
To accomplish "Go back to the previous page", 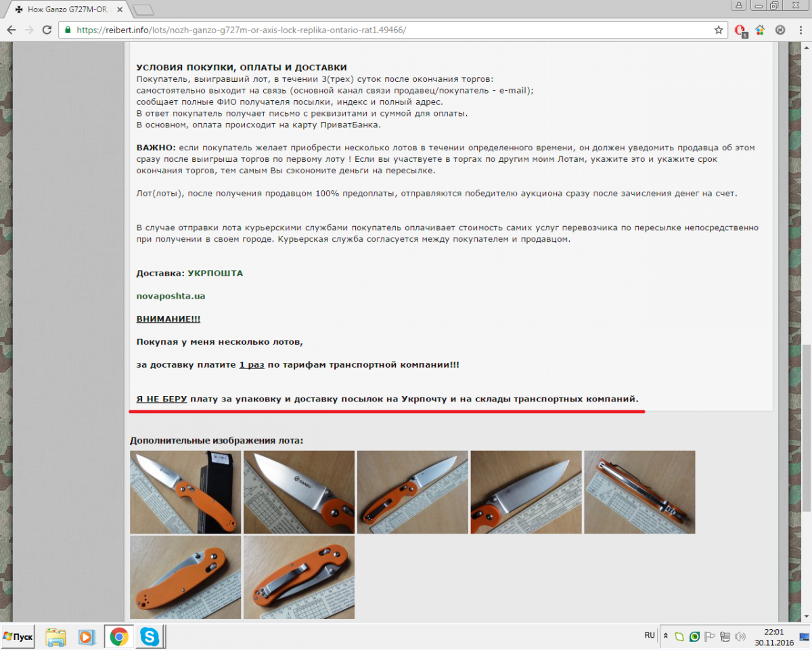I will click(x=12, y=30).
